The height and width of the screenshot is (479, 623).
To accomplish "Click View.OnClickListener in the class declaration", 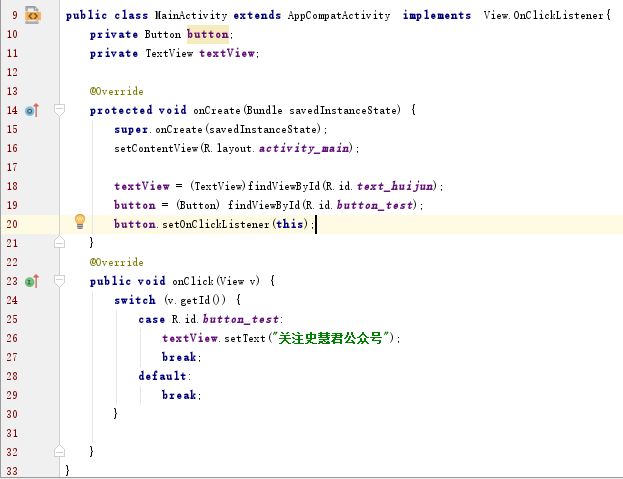I will 544,15.
